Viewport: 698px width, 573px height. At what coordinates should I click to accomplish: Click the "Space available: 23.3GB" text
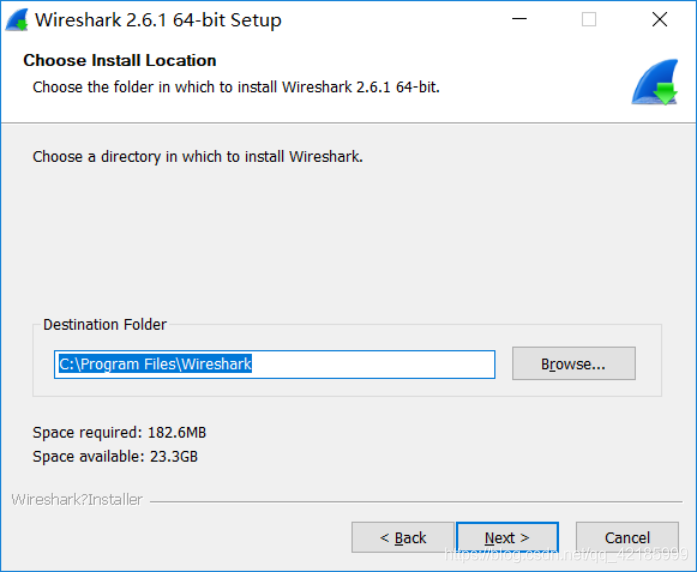[115, 456]
